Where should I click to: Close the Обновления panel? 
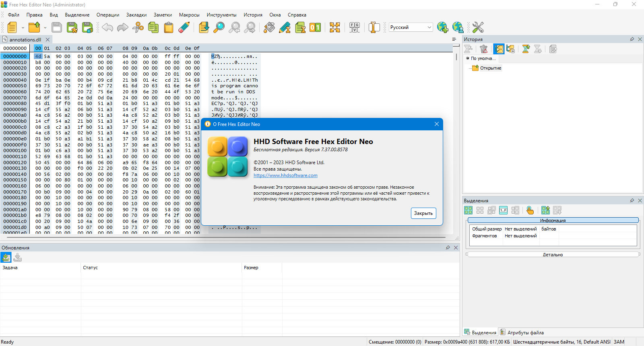(x=456, y=247)
